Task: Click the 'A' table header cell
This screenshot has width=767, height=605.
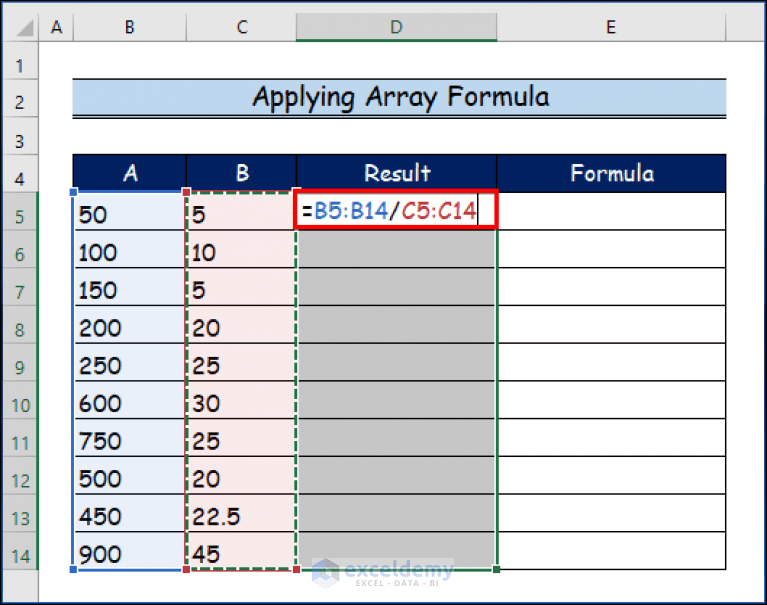Action: (130, 174)
